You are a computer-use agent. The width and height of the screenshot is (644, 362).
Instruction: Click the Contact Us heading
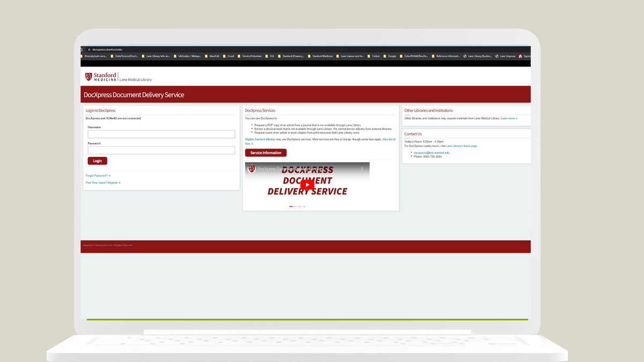[413, 134]
